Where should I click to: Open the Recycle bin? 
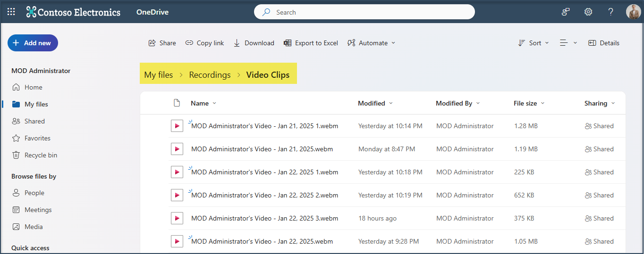(41, 155)
